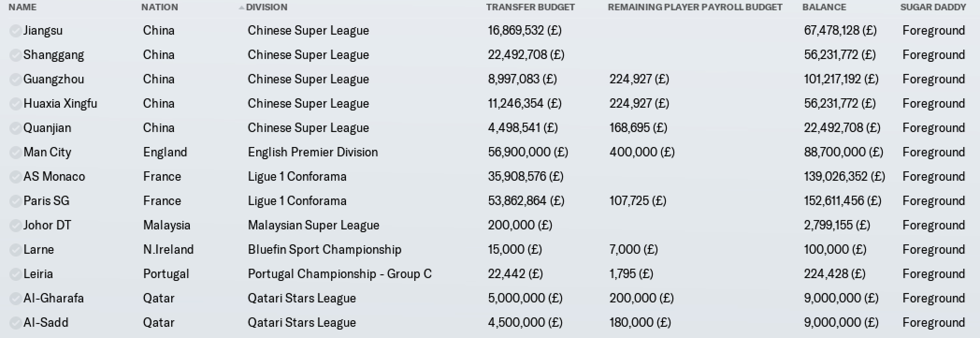Sort by the Division column header
The height and width of the screenshot is (338, 980).
(x=267, y=7)
